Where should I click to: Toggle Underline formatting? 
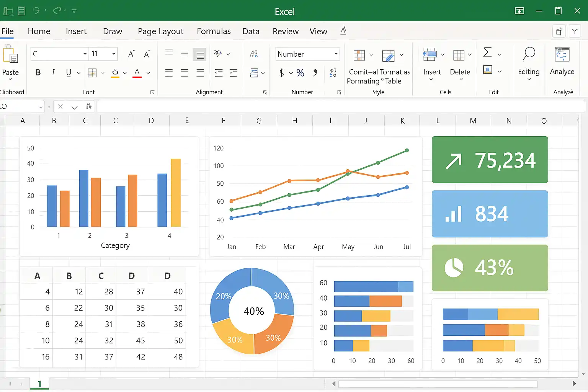point(69,72)
